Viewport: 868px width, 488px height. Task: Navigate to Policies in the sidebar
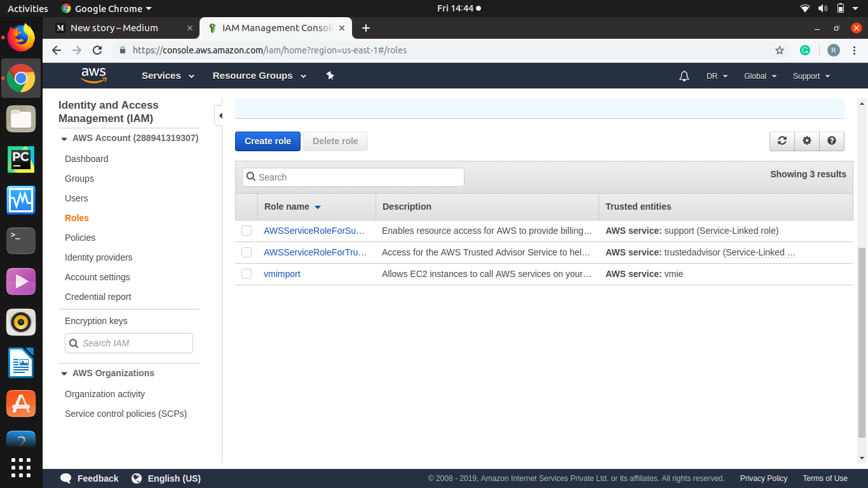pyautogui.click(x=80, y=238)
